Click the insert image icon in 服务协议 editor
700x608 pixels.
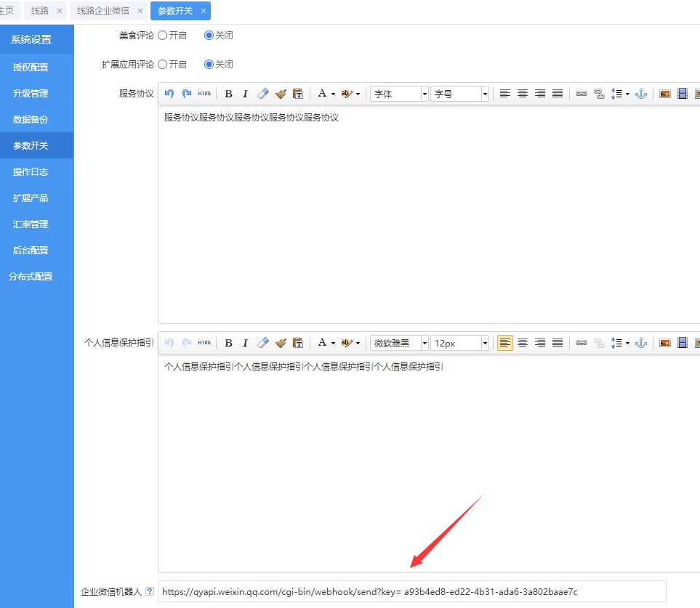pyautogui.click(x=664, y=94)
